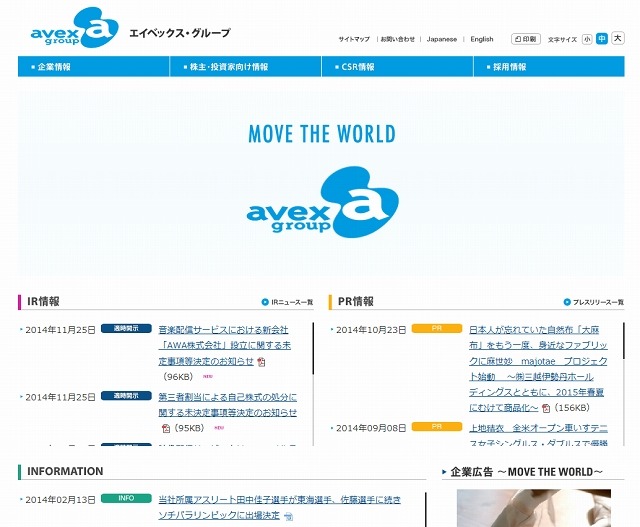Click PR badge for 2014年09月08日 item

coord(437,427)
